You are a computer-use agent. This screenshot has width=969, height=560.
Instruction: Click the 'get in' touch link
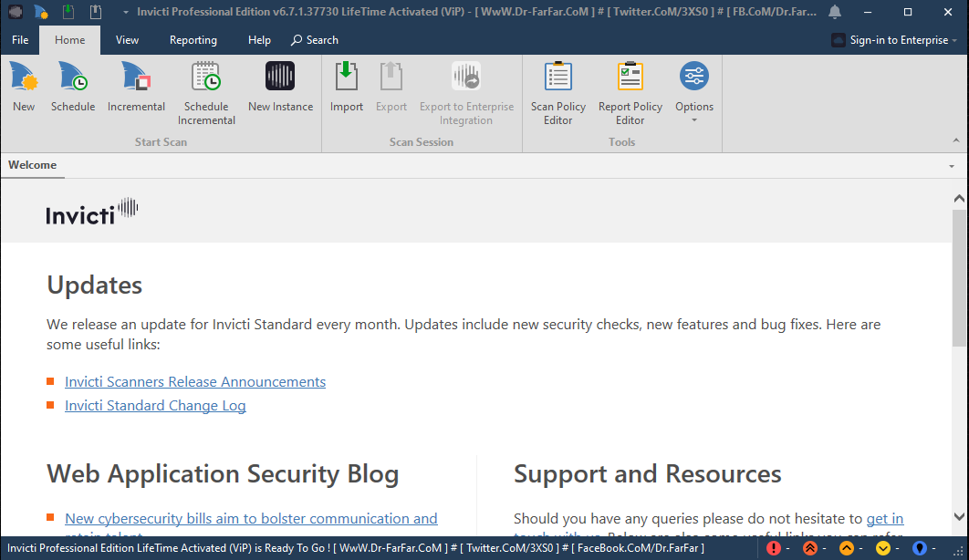[885, 519]
